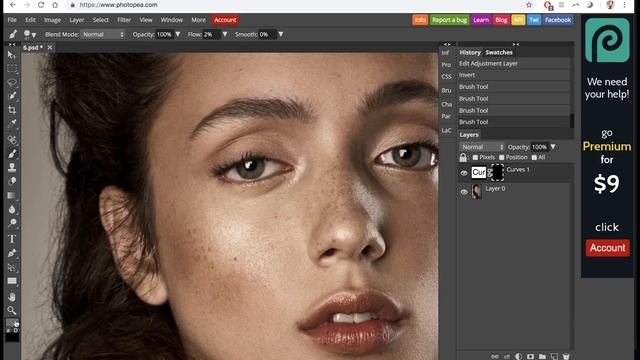Select the Lasso tool
640x360 pixels.
click(12, 82)
